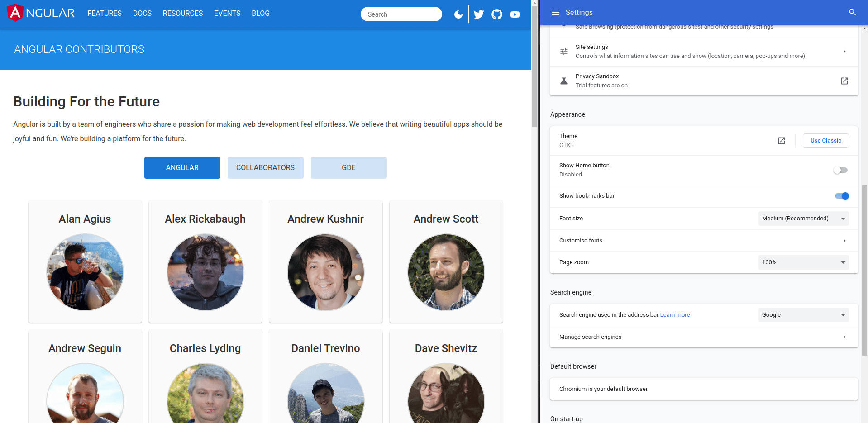Select the COLLABORATORS tab
The width and height of the screenshot is (868, 423).
pos(266,168)
